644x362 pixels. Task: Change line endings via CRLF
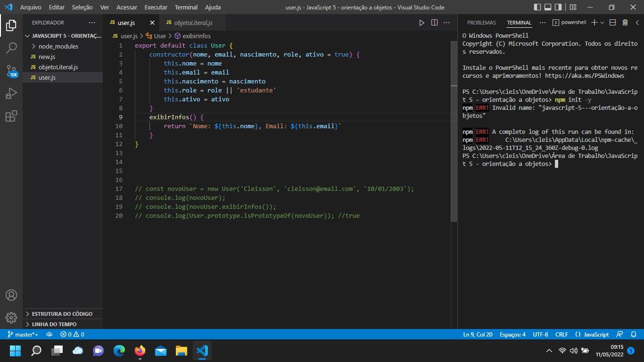click(561, 334)
